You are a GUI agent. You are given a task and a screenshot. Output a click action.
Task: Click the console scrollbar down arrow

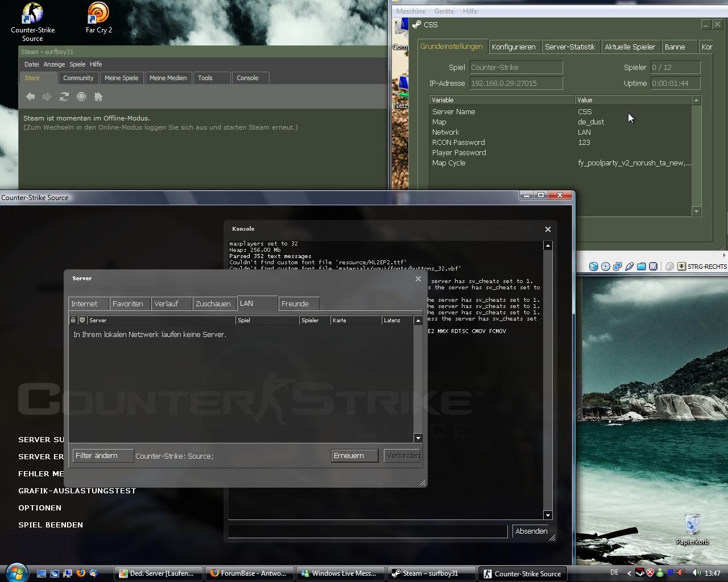tap(548, 515)
